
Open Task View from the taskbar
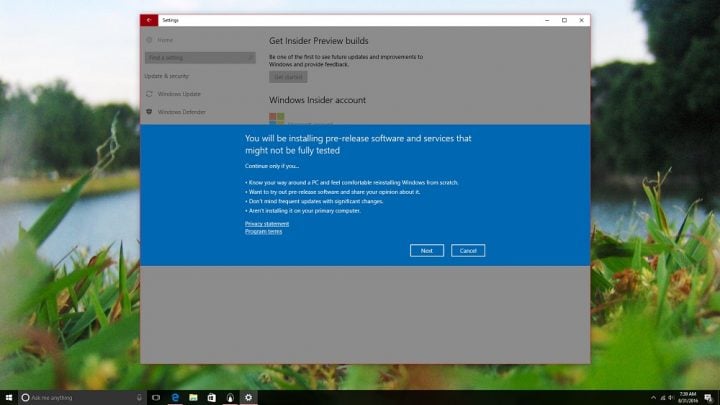[x=156, y=398]
